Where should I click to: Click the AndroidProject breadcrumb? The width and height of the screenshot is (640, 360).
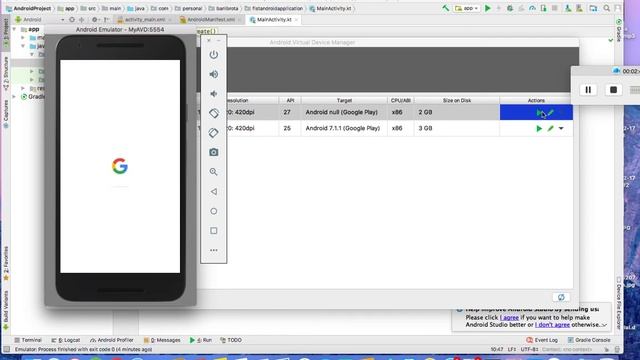coord(29,8)
